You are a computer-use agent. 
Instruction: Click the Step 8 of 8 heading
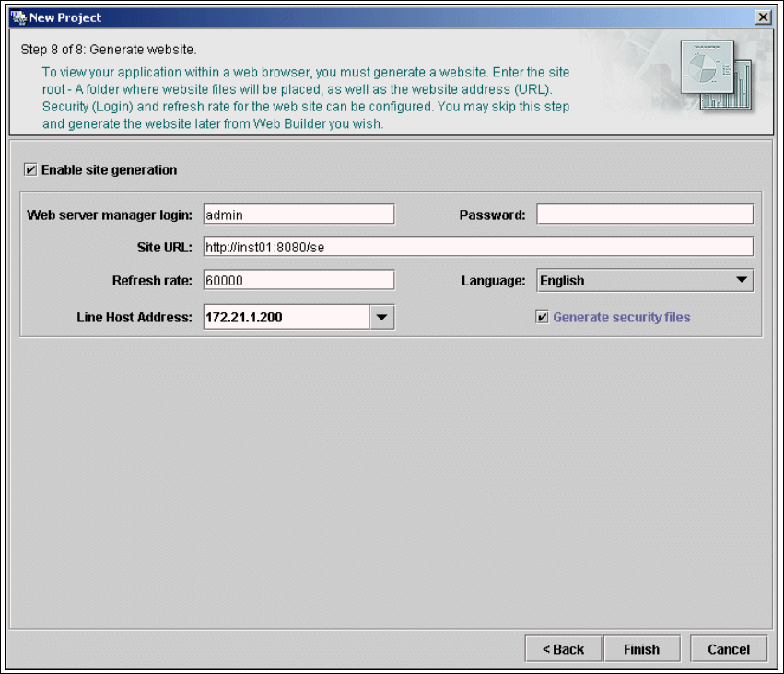[109, 49]
